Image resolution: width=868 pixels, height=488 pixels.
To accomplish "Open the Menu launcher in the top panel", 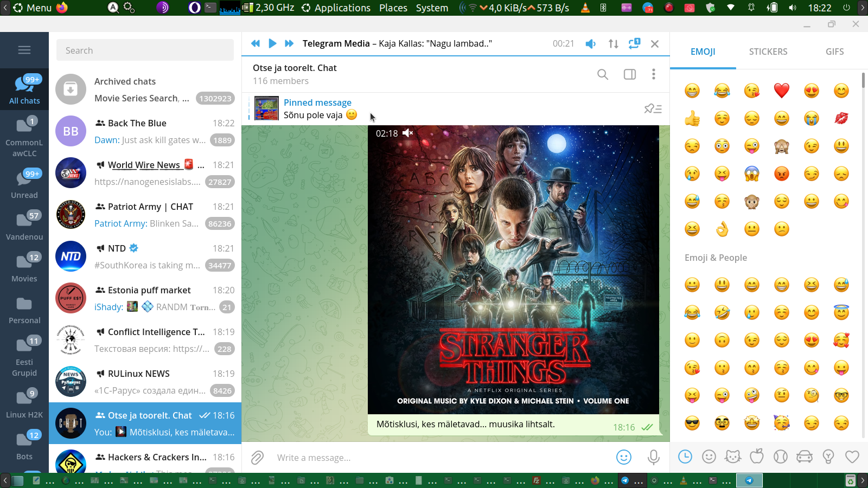I will point(33,8).
